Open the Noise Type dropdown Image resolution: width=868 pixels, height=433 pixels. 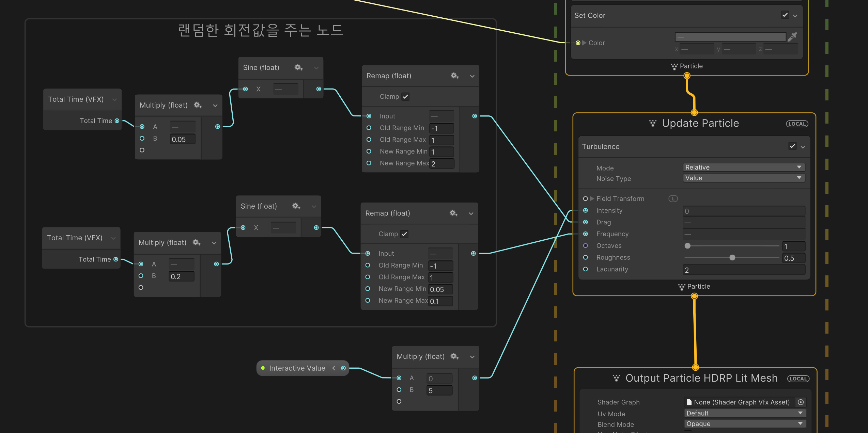(x=744, y=178)
